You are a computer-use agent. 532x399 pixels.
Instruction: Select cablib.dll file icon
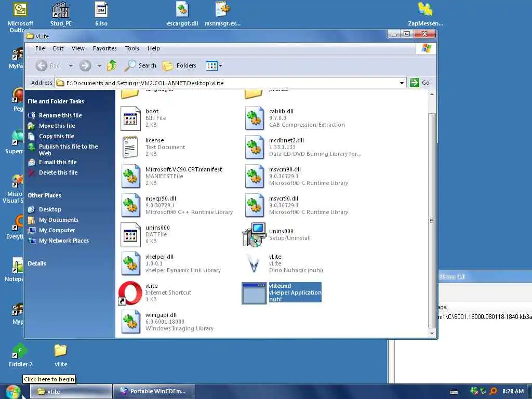click(x=255, y=118)
